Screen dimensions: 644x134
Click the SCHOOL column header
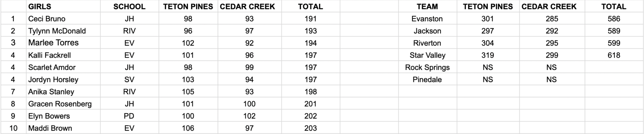point(129,7)
